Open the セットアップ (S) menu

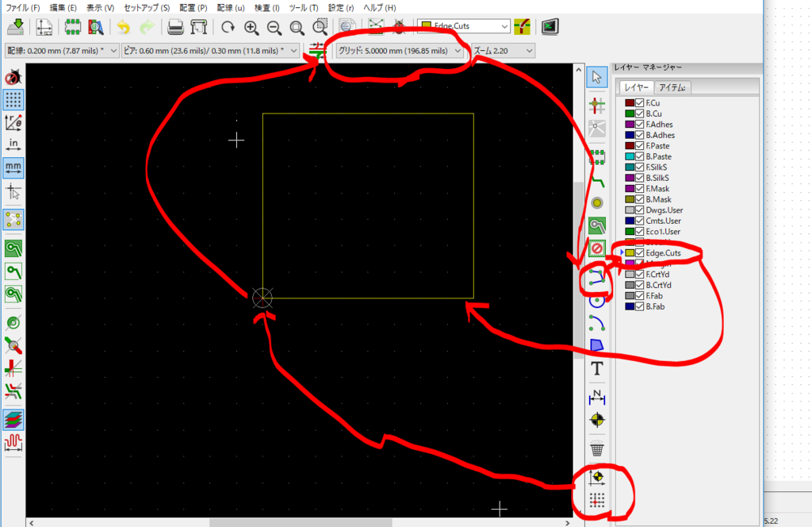(147, 8)
